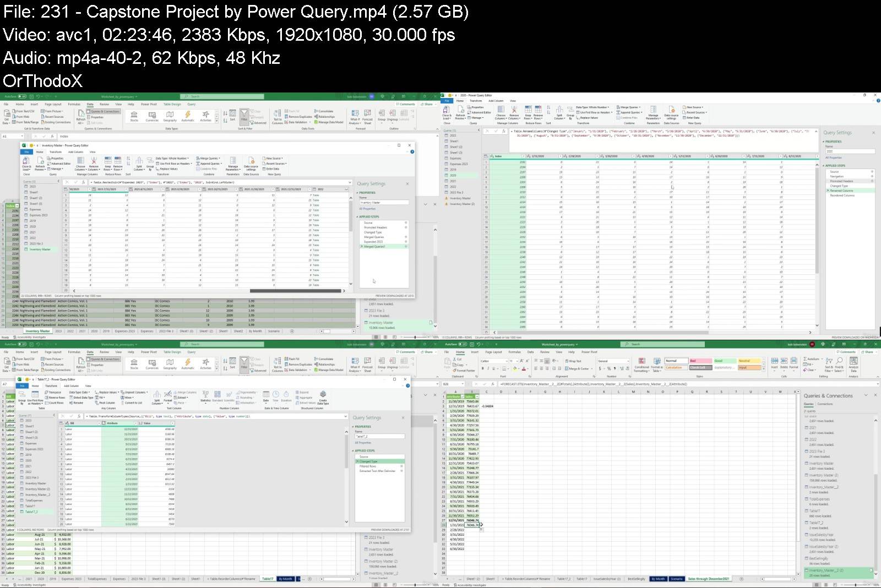Screen dimensions: 881x588
Task: Click Find & Select in FORECAST.ETS Excel window
Action: pyautogui.click(x=839, y=364)
